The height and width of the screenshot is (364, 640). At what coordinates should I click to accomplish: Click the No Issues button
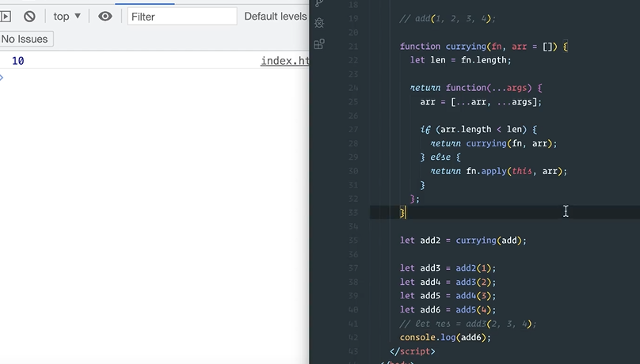point(25,39)
